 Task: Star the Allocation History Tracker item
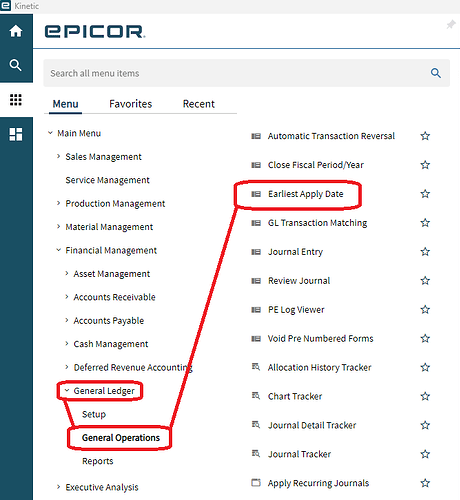[x=425, y=367]
